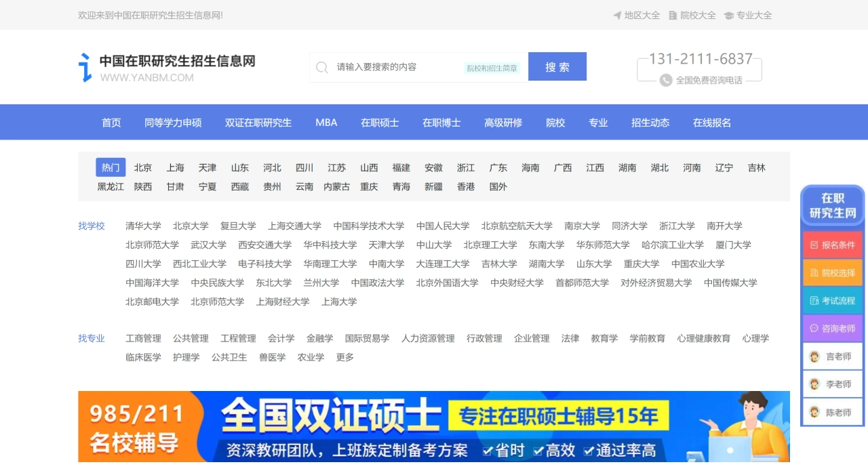Open the 金融学 major link
This screenshot has width=868, height=473.
[319, 338]
